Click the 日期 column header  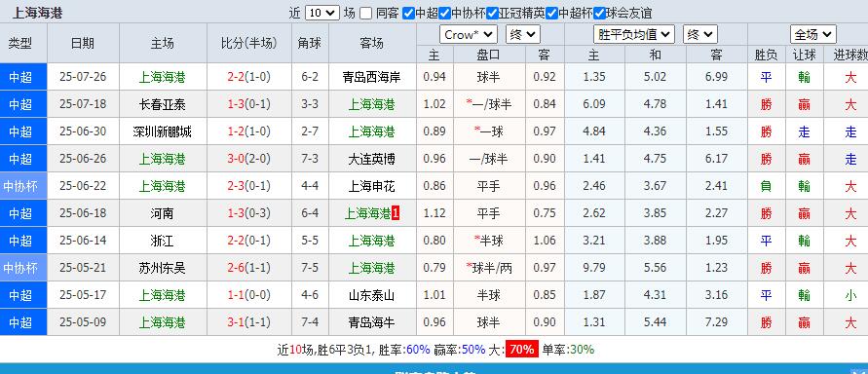tap(83, 43)
